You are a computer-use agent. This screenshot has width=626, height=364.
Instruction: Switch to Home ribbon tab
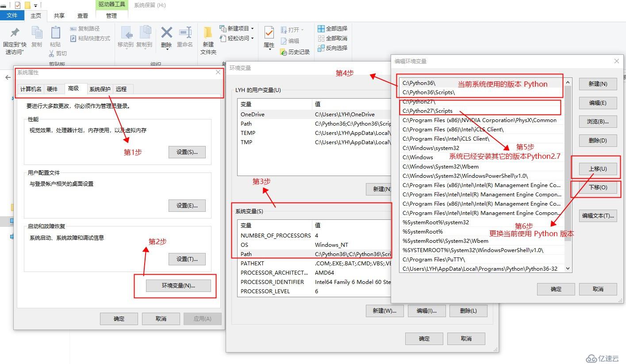pos(36,15)
